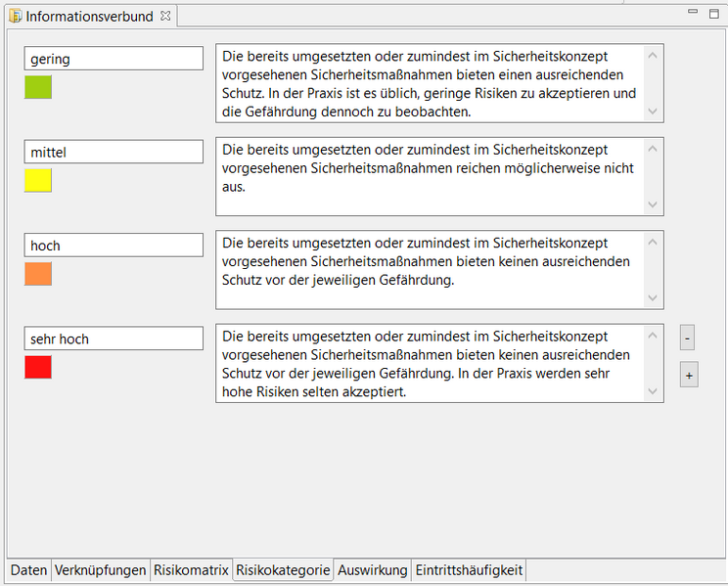Click up arrow in hoch description scrollbar

[x=653, y=242]
